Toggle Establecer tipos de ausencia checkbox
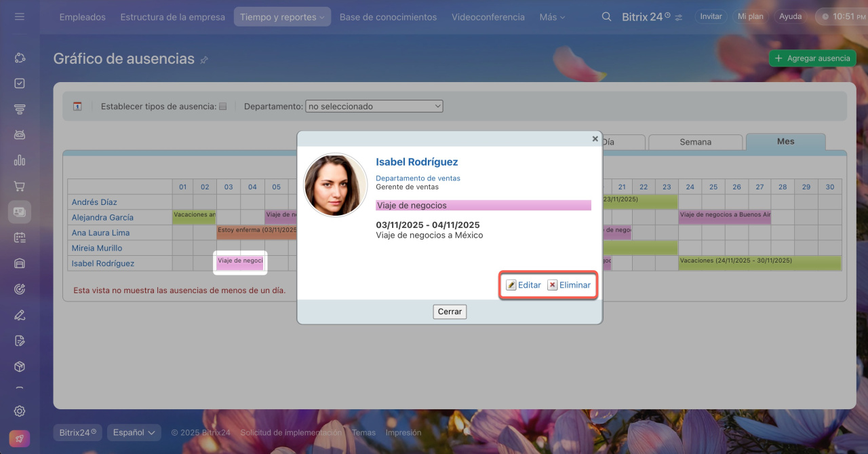 click(222, 107)
